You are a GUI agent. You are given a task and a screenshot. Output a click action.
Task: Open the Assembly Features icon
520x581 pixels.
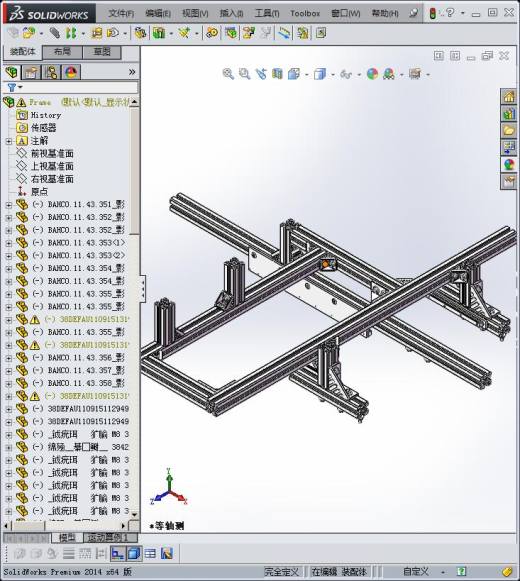[159, 33]
